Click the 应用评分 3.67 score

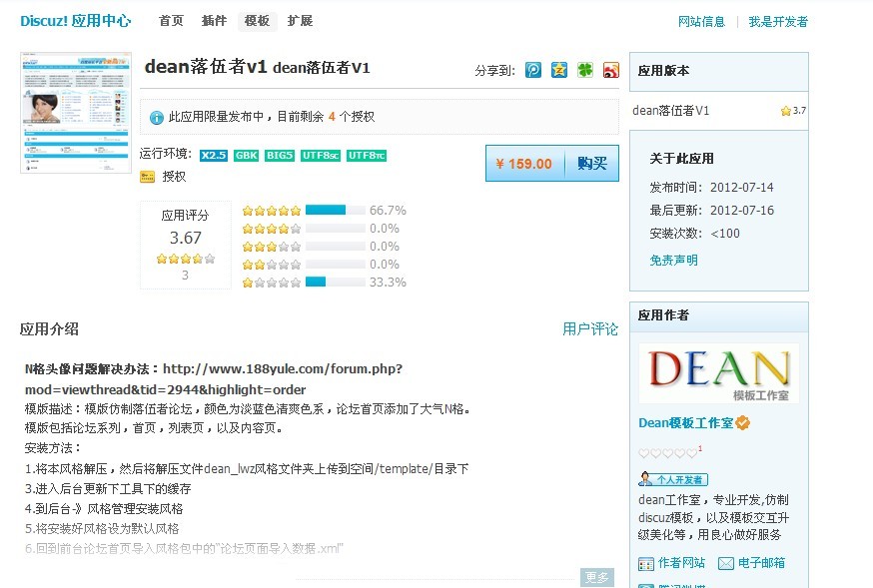click(x=186, y=238)
